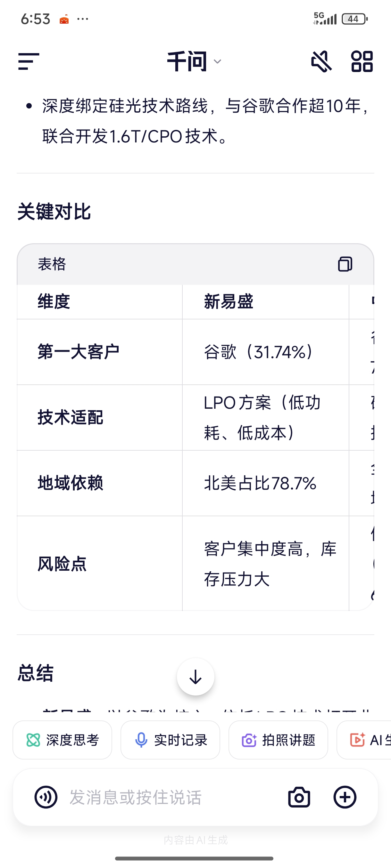Screen dimensions: 391x868
Task: Select 拍照讲题 shortcut
Action: click(278, 740)
